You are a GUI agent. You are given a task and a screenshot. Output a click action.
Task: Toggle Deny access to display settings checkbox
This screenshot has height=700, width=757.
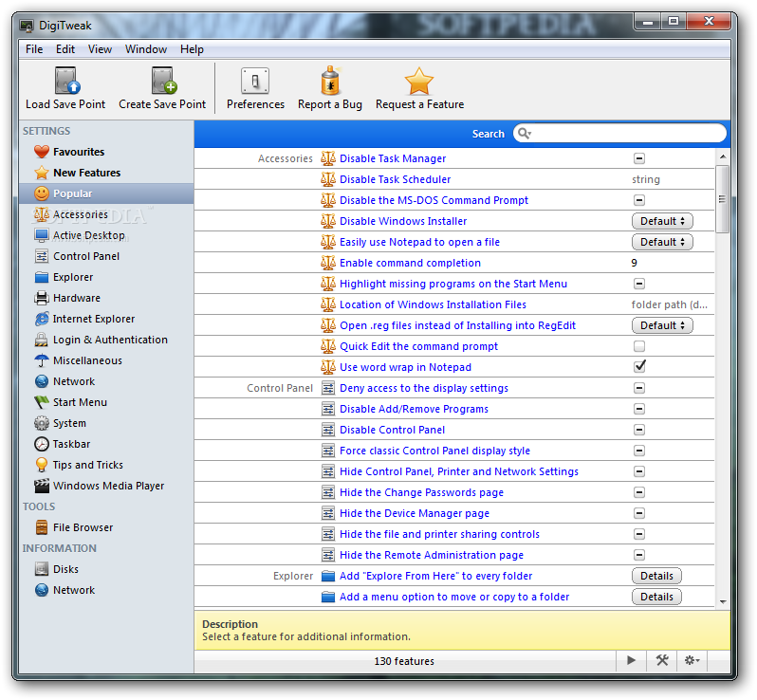[x=639, y=388]
